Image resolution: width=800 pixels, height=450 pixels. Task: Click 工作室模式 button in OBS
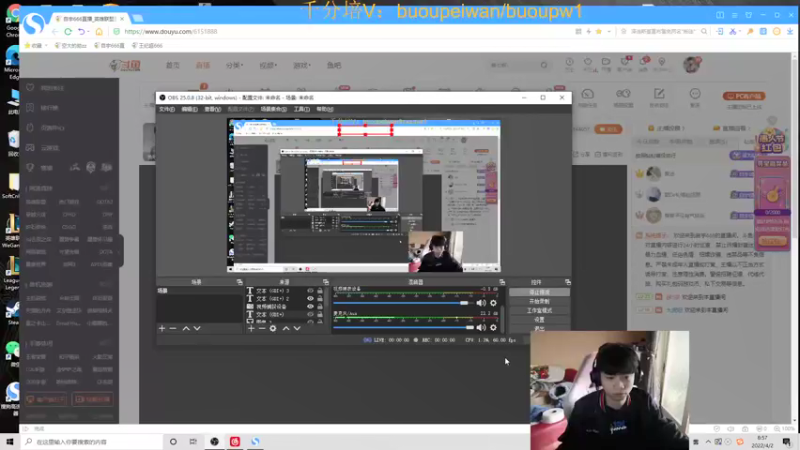[539, 311]
